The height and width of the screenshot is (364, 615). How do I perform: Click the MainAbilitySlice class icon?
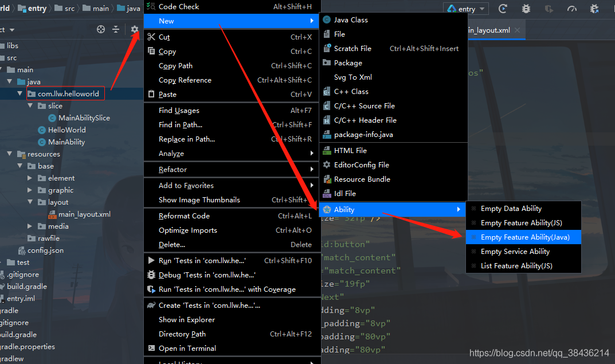click(52, 118)
